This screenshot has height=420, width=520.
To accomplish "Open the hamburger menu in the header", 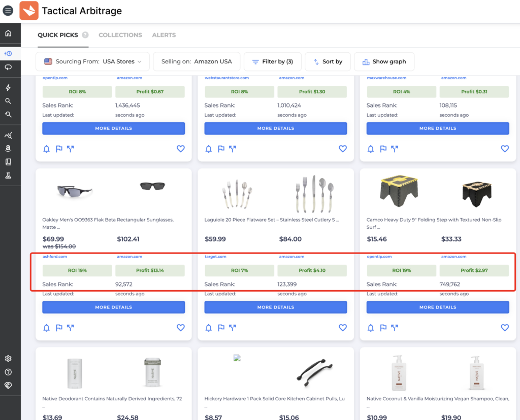I will click(8, 11).
